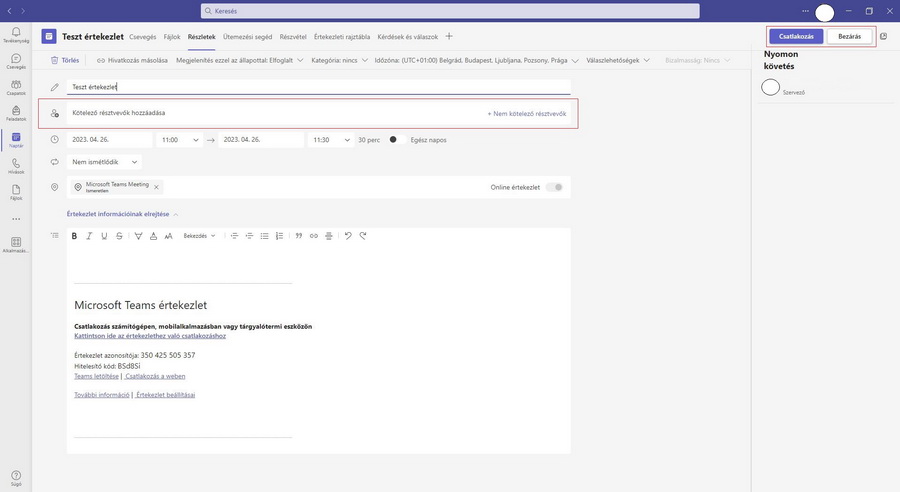Viewport: 900px width, 492px height.
Task: Switch to the Ütemezési segéd tab
Action: click(x=247, y=37)
